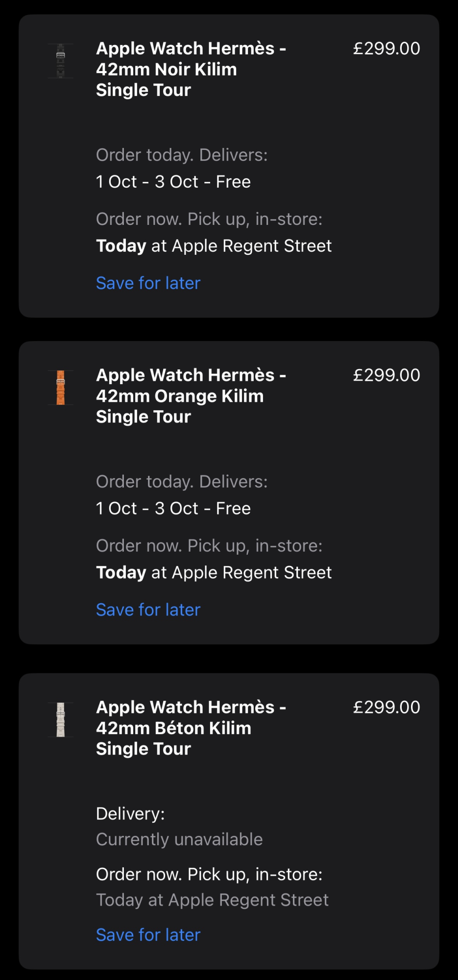
Task: Open the Apple Watch Hermès Noir Kilim title
Action: point(191,69)
